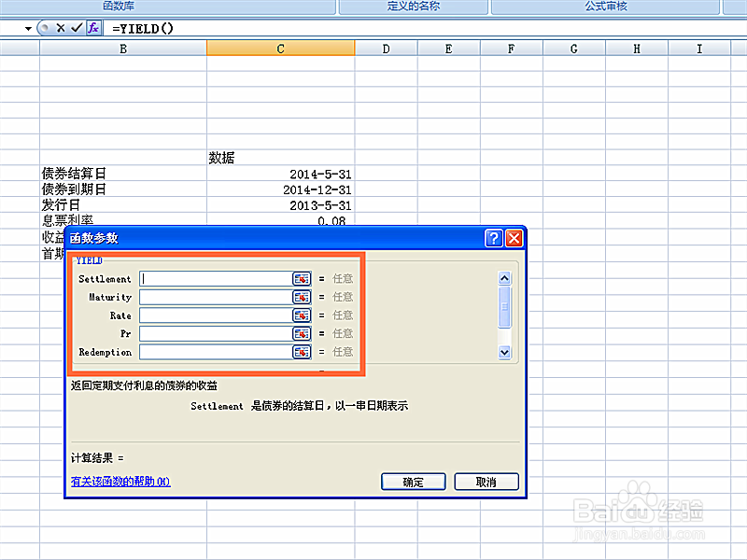Select column D header
The width and height of the screenshot is (747, 560).
(x=386, y=49)
